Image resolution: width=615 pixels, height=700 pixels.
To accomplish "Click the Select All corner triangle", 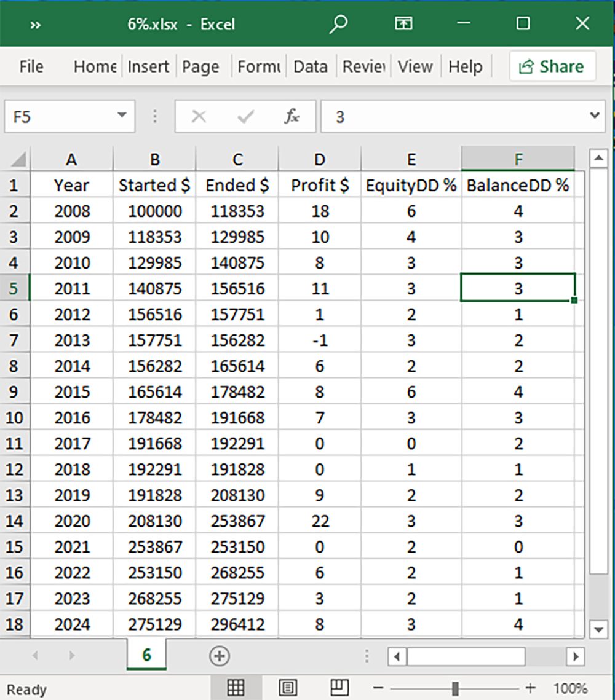I will coord(18,160).
